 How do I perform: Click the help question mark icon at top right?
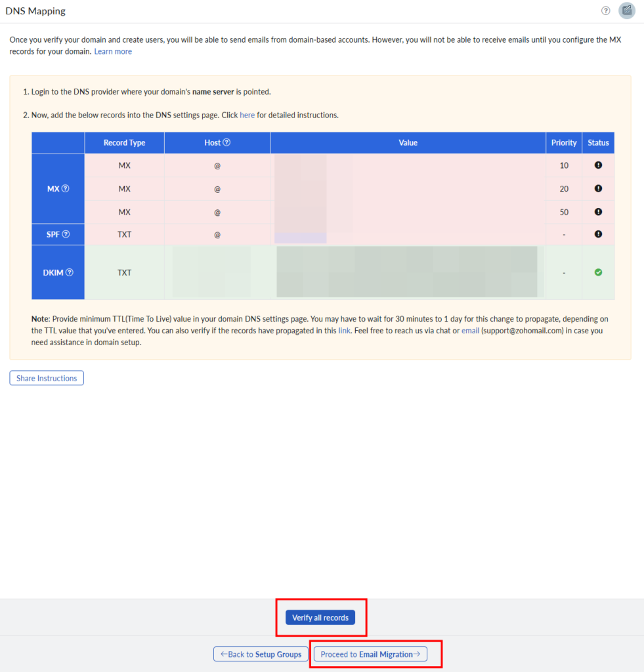605,10
